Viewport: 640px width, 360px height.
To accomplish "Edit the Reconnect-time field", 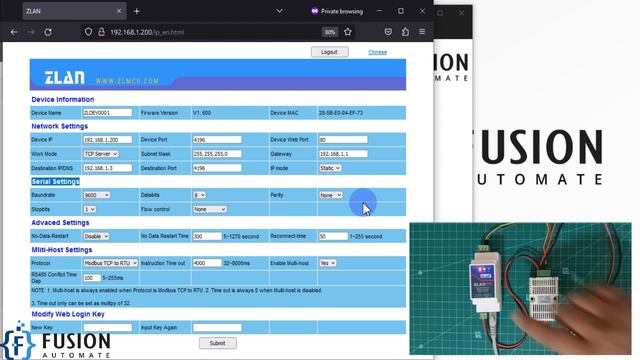I will [333, 236].
